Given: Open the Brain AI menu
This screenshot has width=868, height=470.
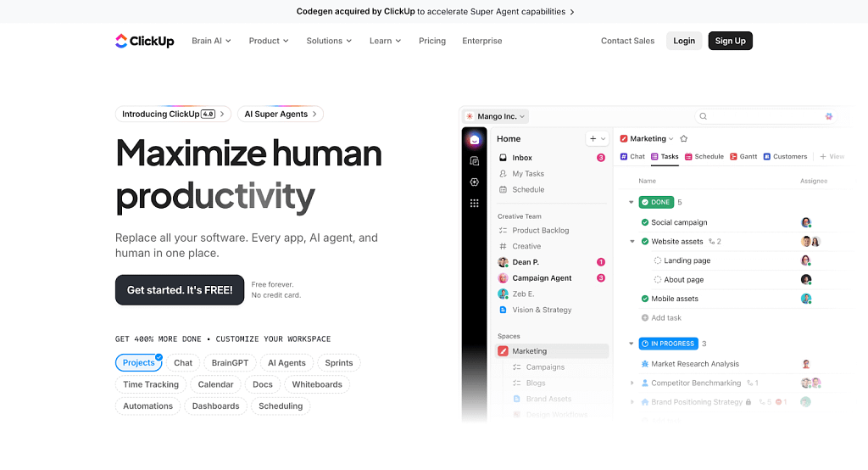Looking at the screenshot, I should [x=211, y=41].
